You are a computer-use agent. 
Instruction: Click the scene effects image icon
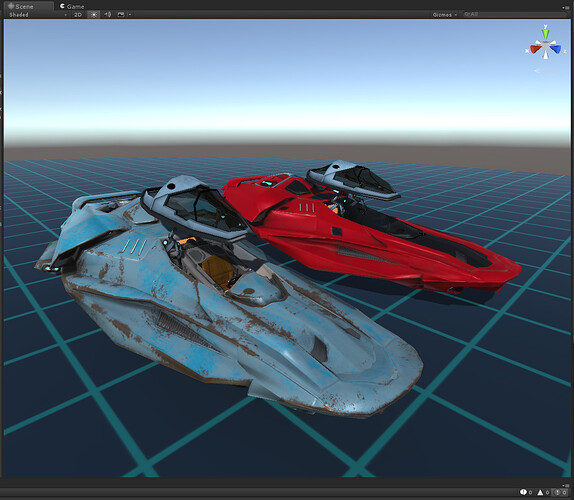[120, 15]
